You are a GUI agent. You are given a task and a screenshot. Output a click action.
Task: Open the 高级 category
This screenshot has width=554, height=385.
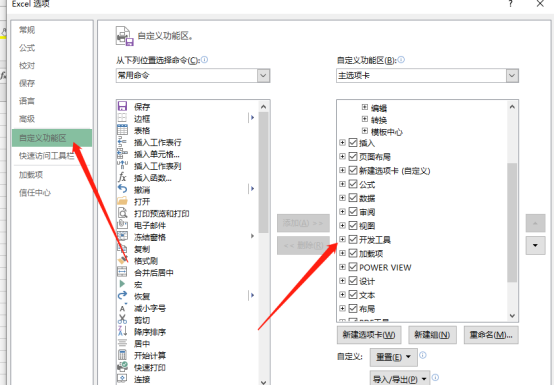pos(27,119)
